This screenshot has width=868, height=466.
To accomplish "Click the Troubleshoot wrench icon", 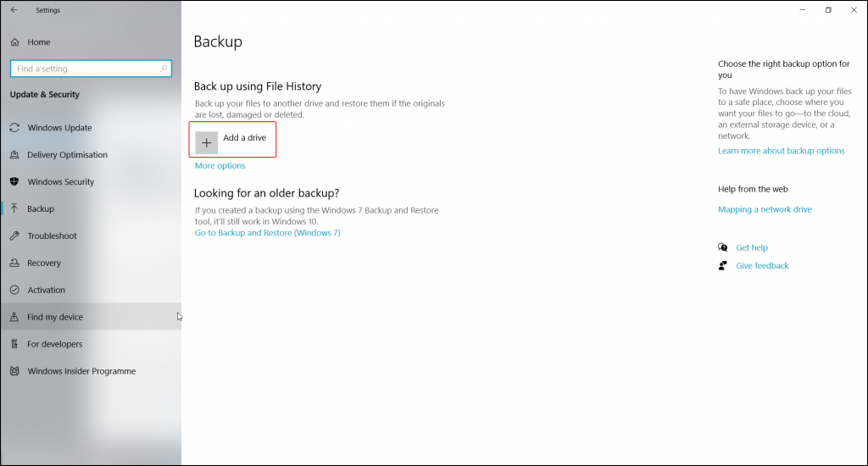I will tap(14, 236).
